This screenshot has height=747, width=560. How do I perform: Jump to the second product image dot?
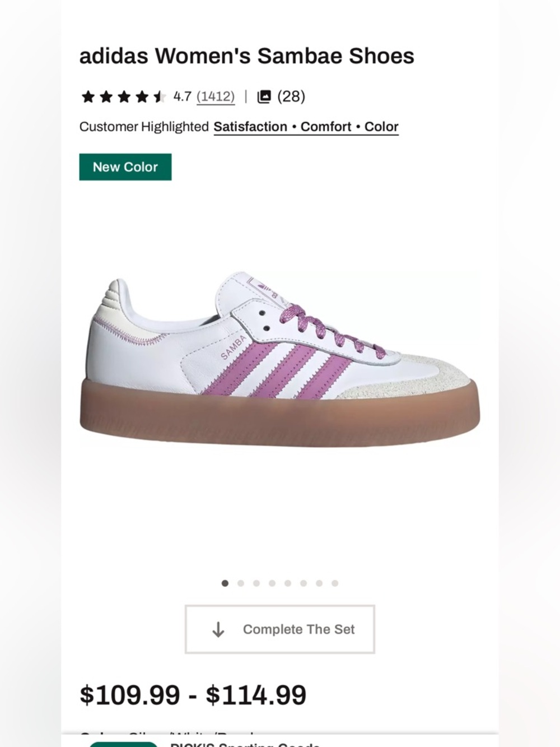click(240, 583)
